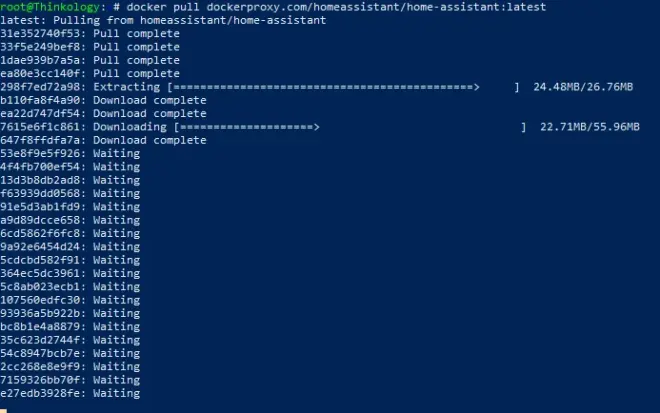The image size is (660, 413).
Task: Click the 'latest: Pulling from' line
Action: [163, 20]
